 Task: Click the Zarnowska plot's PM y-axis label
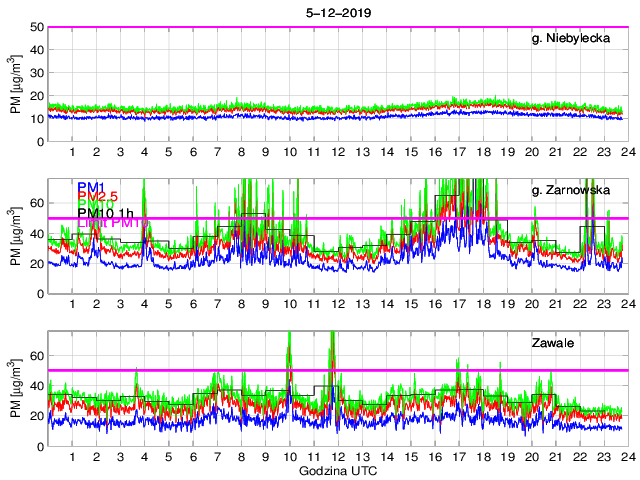point(16,237)
